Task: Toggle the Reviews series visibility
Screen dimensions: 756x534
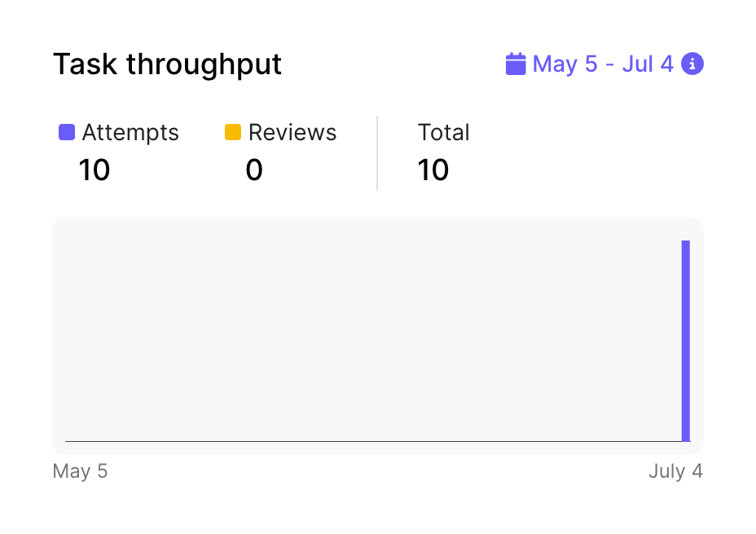Action: [x=292, y=131]
